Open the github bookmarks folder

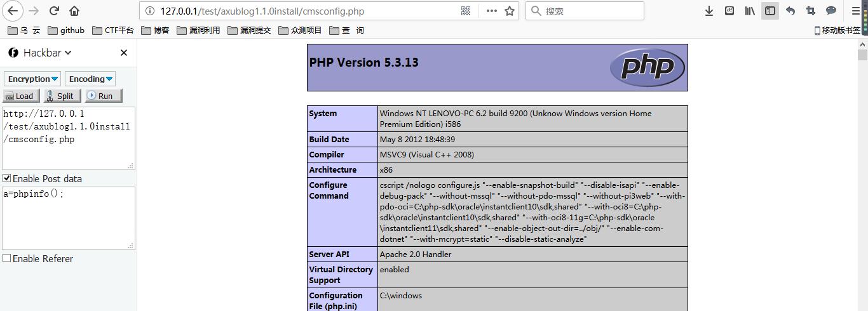pos(66,30)
